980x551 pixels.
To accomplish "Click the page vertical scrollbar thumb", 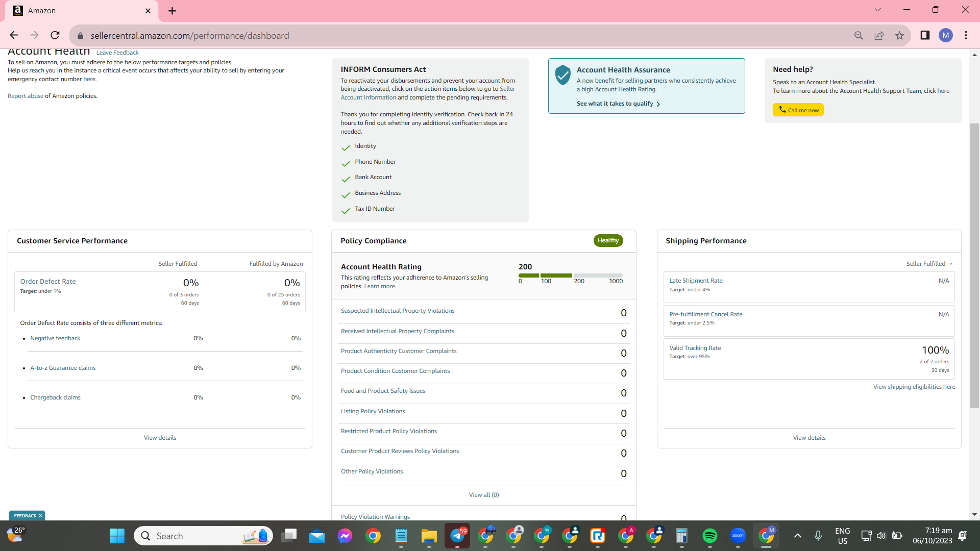I will [x=974, y=265].
